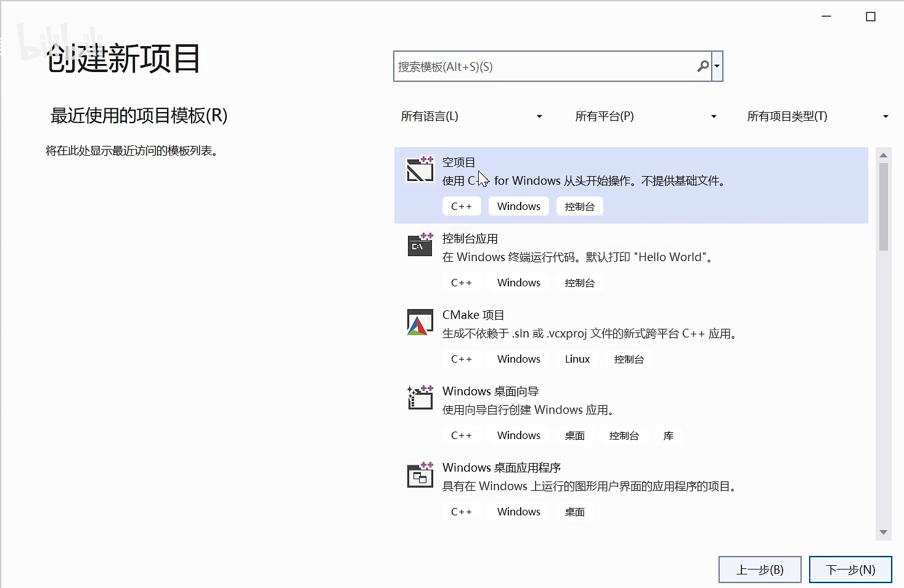Click the 空项目 template icon

[x=420, y=171]
